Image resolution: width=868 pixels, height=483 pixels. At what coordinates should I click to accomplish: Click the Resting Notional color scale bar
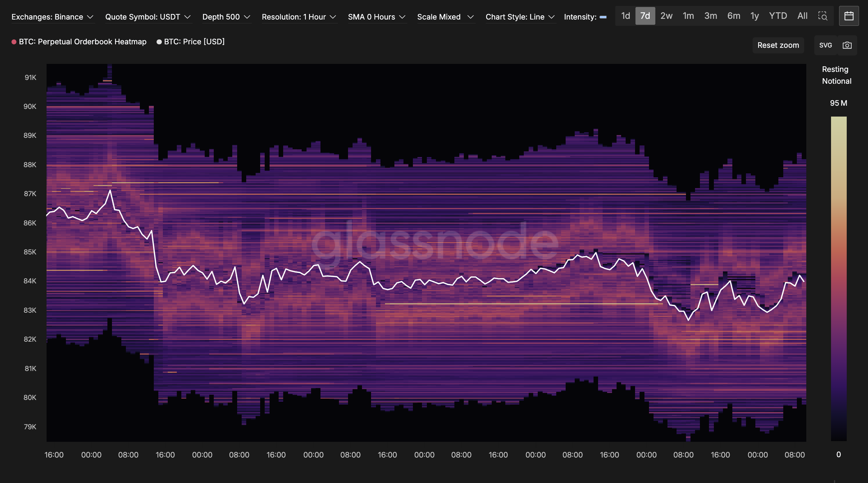tap(839, 278)
